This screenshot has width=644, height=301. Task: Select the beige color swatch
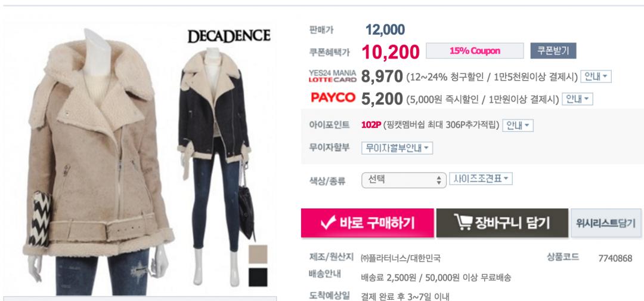[258, 254]
